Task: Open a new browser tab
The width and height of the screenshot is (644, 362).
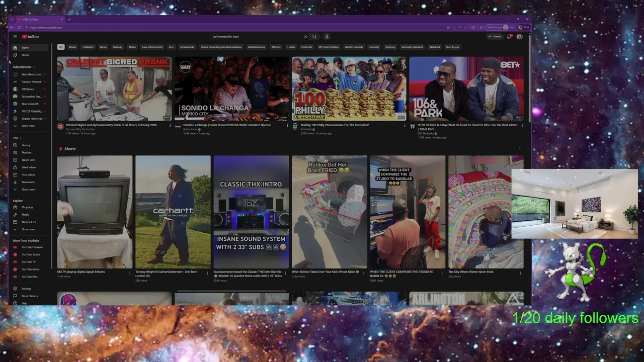Action: pos(69,20)
